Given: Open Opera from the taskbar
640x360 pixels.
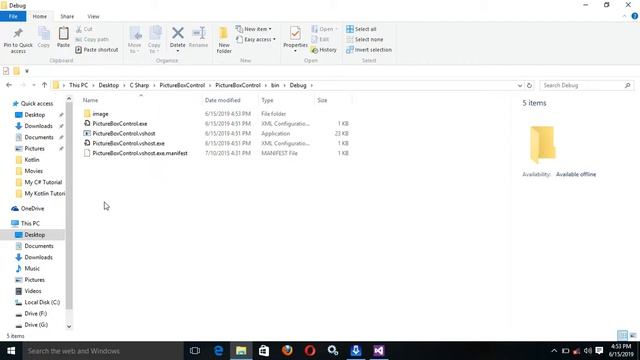Looking at the screenshot, I should 310,351.
